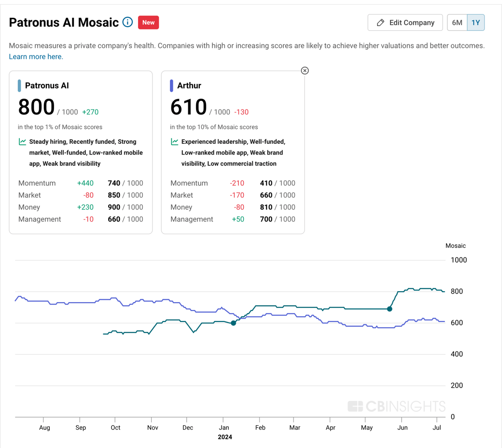Click the Mosaic axis title
The width and height of the screenshot is (502, 448).
(455, 246)
